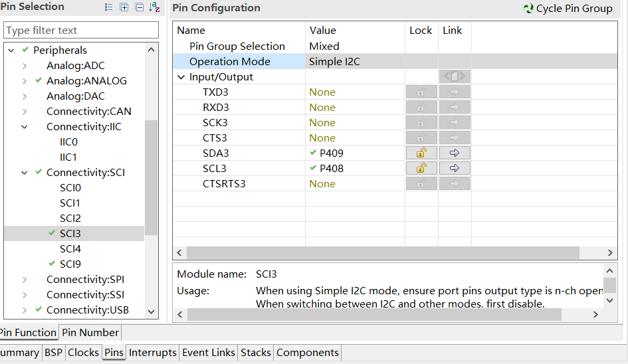Image resolution: width=628 pixels, height=364 pixels.
Task: Click the Collapse All icon in Pin Selection
Action: (x=139, y=7)
